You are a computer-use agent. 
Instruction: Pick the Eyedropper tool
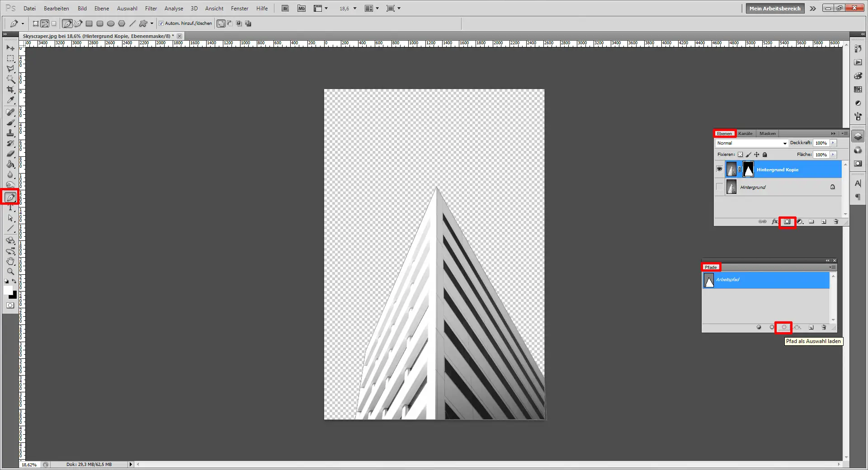click(x=10, y=100)
